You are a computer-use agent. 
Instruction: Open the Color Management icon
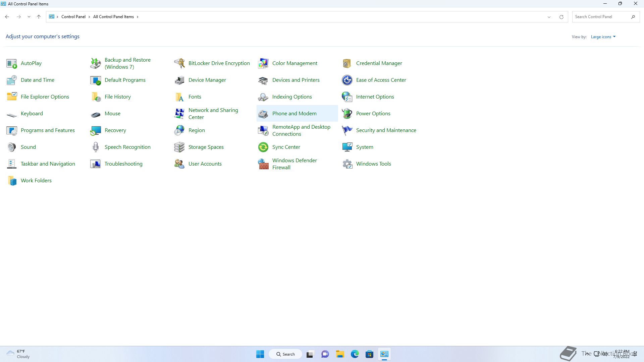click(x=263, y=63)
